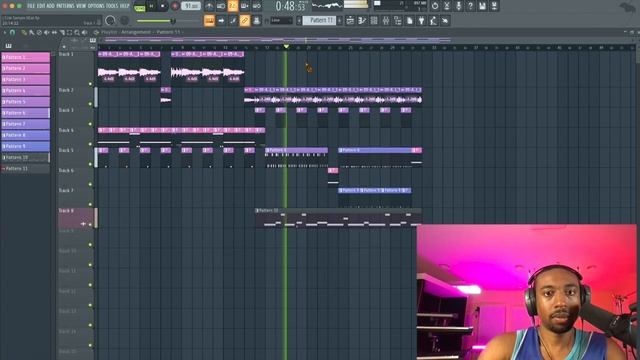Open the PATTERNS menu

point(65,6)
